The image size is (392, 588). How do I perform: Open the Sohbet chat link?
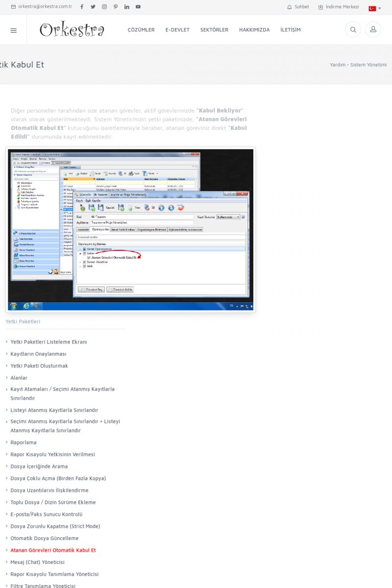[298, 7]
